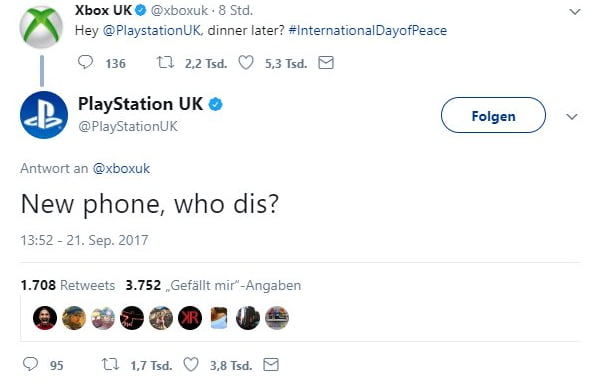Open the PlayStation UK logo avatar
Viewport: 602px width, 388px height.
[44, 115]
